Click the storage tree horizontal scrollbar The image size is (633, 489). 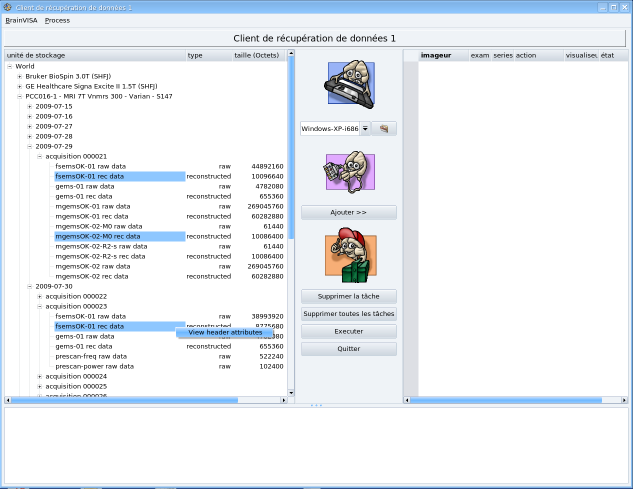pyautogui.click(x=120, y=401)
